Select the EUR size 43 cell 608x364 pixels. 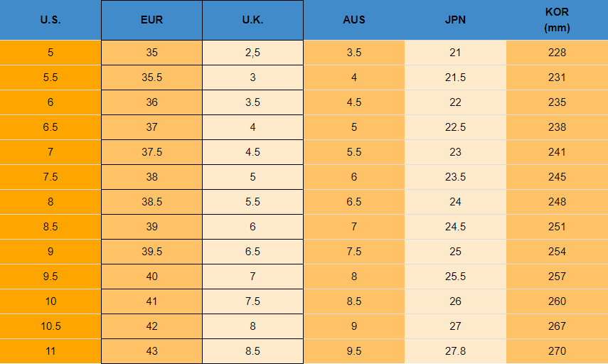tap(151, 351)
